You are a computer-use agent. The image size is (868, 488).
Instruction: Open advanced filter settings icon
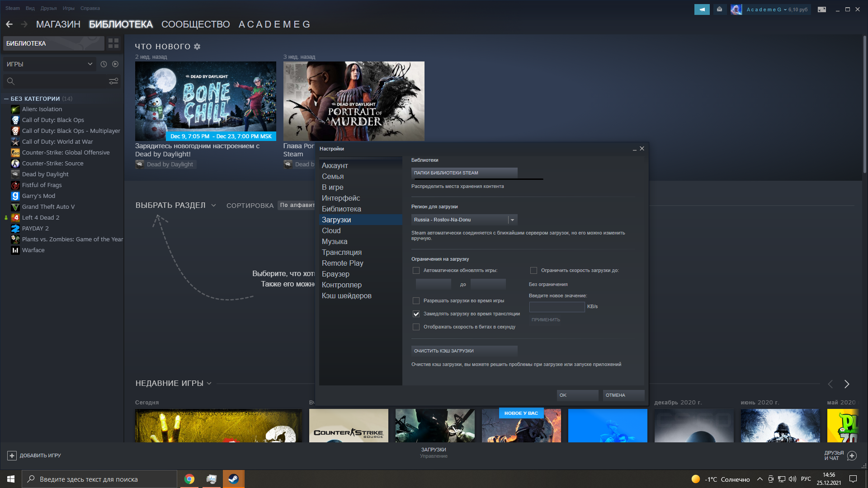(x=113, y=81)
